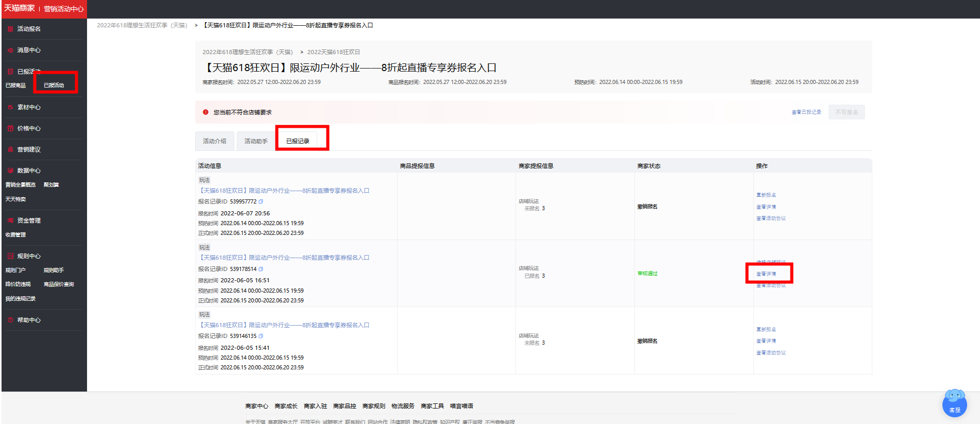Open 素材中心 in the sidebar
This screenshot has height=424, width=980.
pyautogui.click(x=29, y=107)
